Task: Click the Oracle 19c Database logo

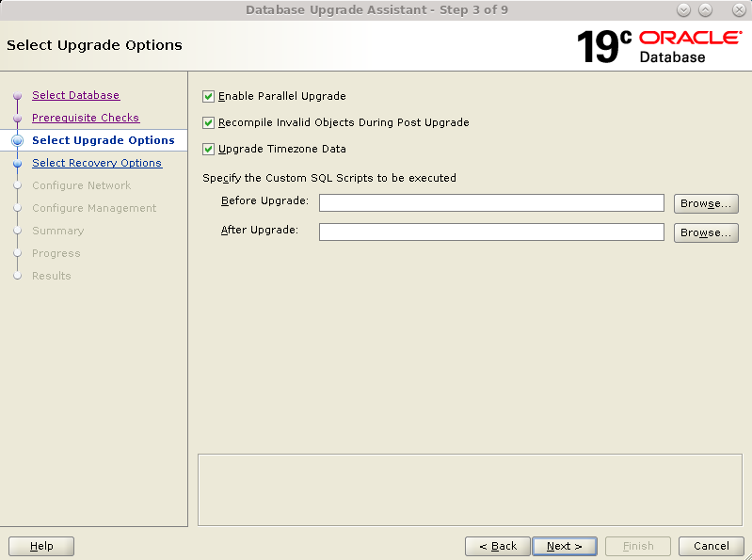Action: click(659, 46)
